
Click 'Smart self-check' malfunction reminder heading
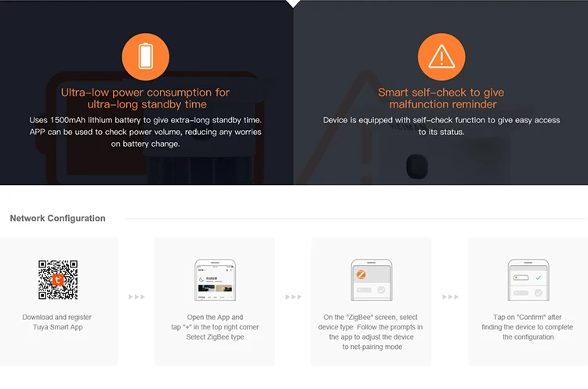(x=441, y=98)
